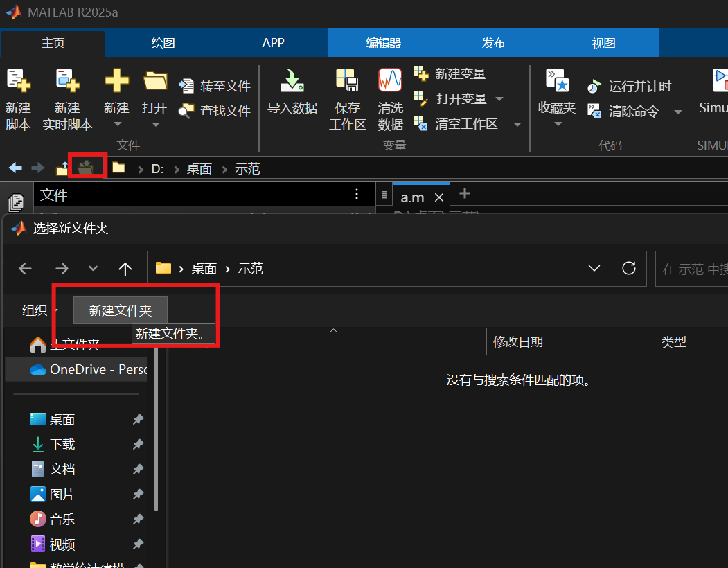Click the Clean Data (清洗数据) icon

pyautogui.click(x=390, y=80)
